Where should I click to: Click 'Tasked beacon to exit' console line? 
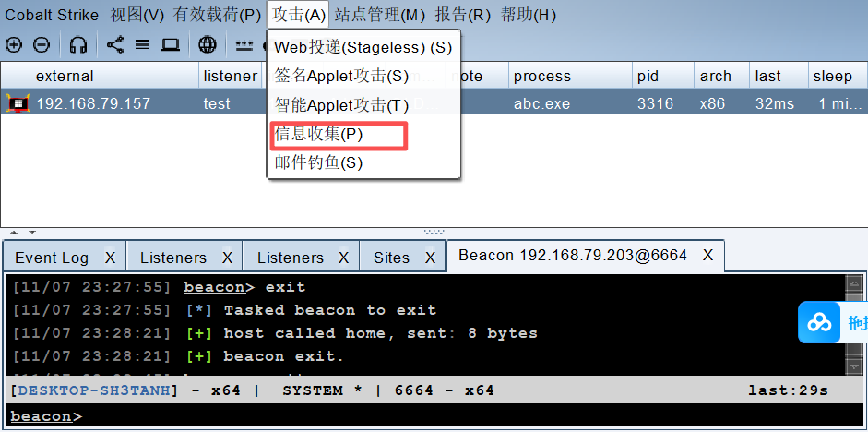click(x=330, y=310)
